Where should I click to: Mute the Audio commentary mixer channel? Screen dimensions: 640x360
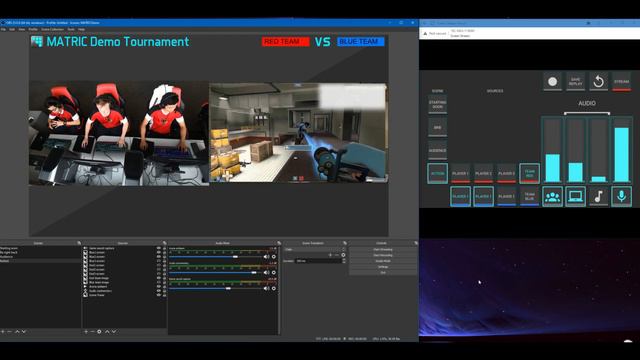click(266, 272)
